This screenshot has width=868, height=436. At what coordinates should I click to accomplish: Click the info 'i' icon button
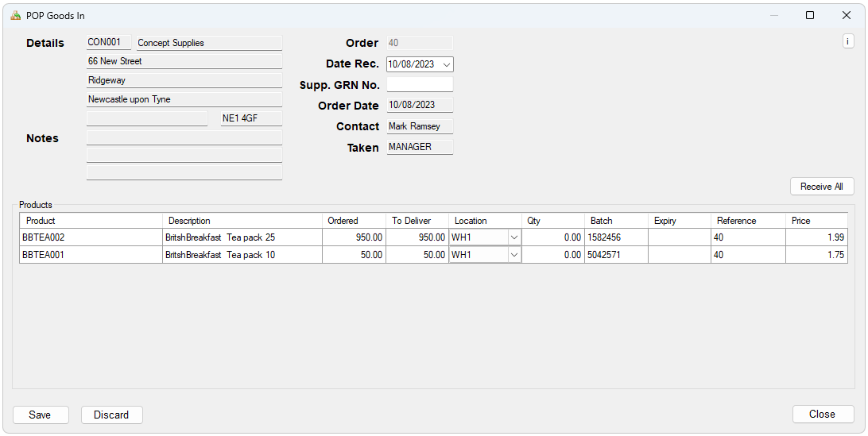[x=848, y=42]
